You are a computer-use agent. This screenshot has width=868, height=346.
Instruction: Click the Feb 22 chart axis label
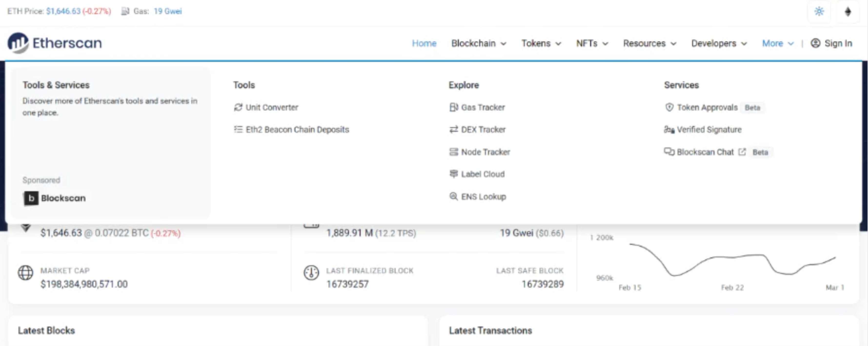tap(732, 287)
